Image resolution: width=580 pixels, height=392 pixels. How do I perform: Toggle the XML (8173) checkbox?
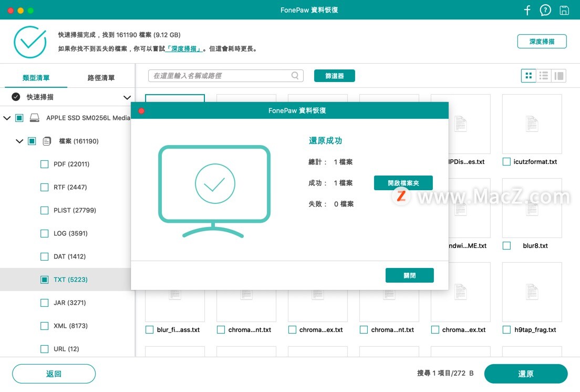44,326
